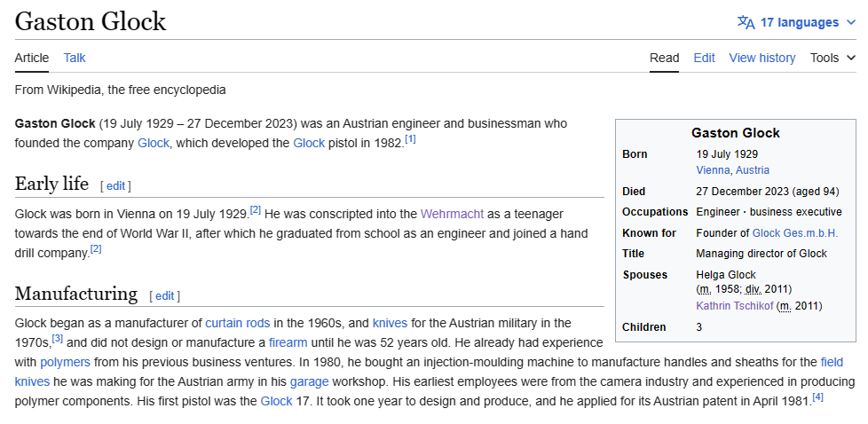Open Glock Ges.m.b.H. link in infobox

coord(795,233)
